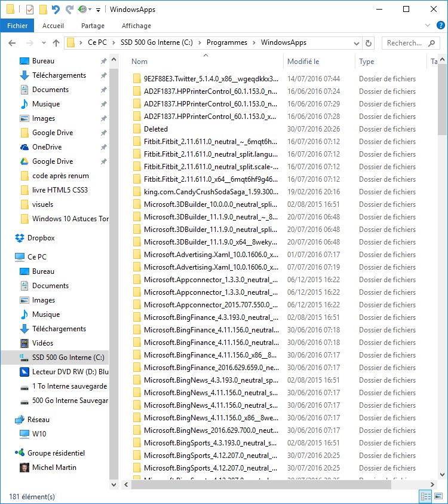Viewport: 448px width, 504px height.
Task: Open the first pinned Google Drive folder
Action: point(53,133)
